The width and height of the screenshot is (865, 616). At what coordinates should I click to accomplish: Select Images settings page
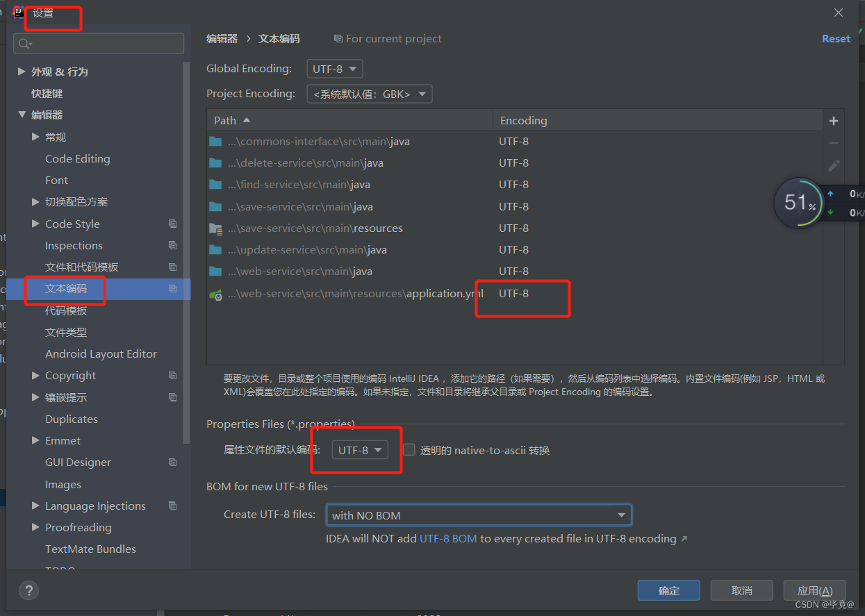pyautogui.click(x=63, y=484)
